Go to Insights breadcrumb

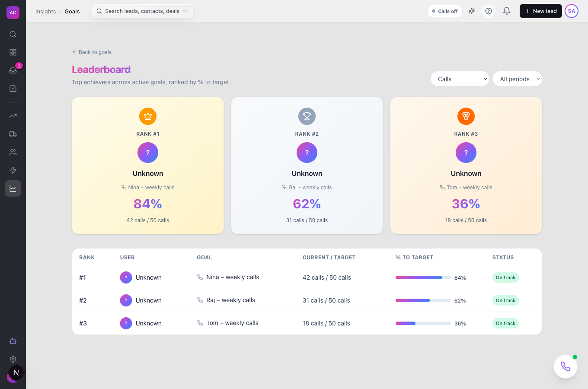(46, 11)
